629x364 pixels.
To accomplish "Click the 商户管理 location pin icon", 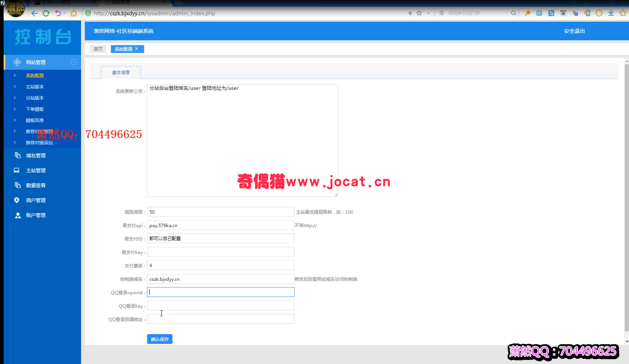I will [17, 200].
